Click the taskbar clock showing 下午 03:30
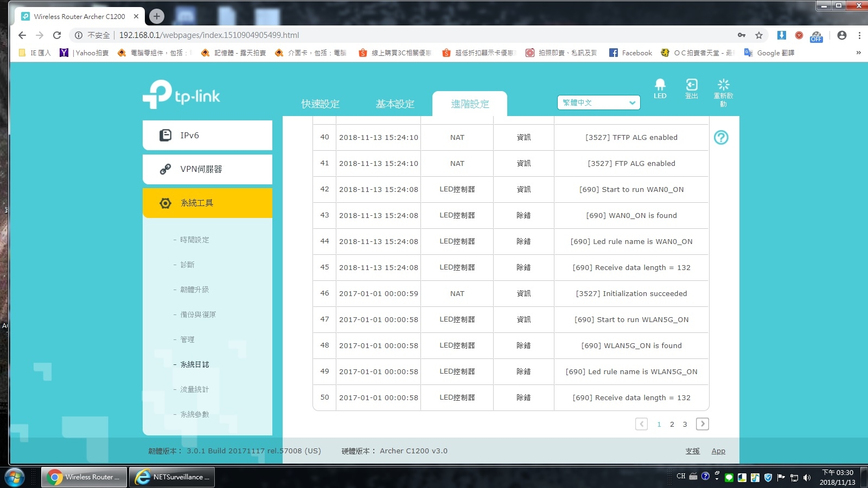 click(838, 477)
